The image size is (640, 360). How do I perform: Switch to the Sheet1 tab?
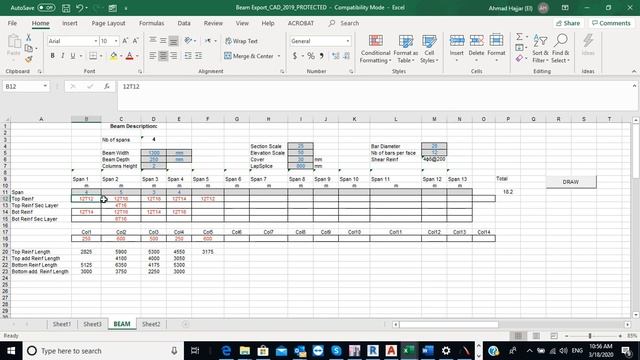[62, 324]
